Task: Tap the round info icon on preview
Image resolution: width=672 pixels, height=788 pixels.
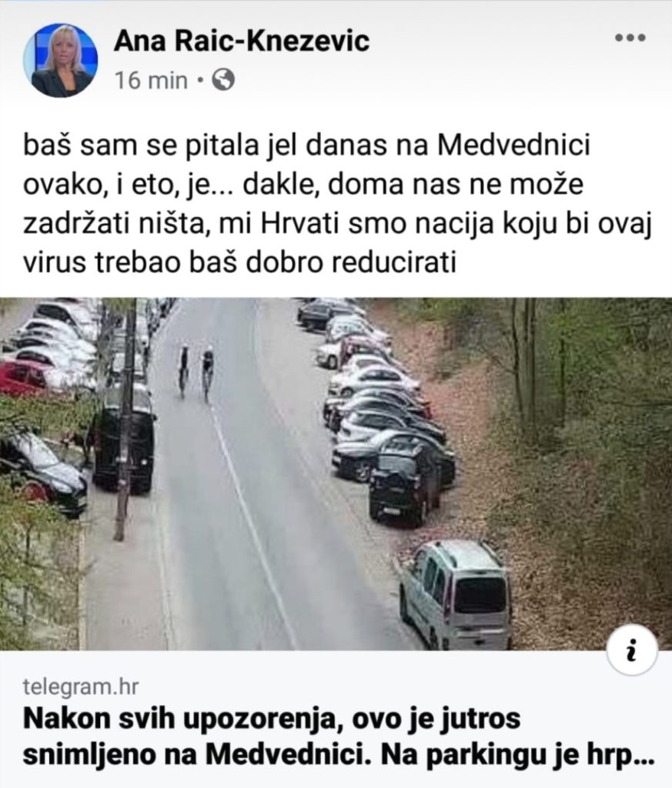Action: click(x=632, y=650)
